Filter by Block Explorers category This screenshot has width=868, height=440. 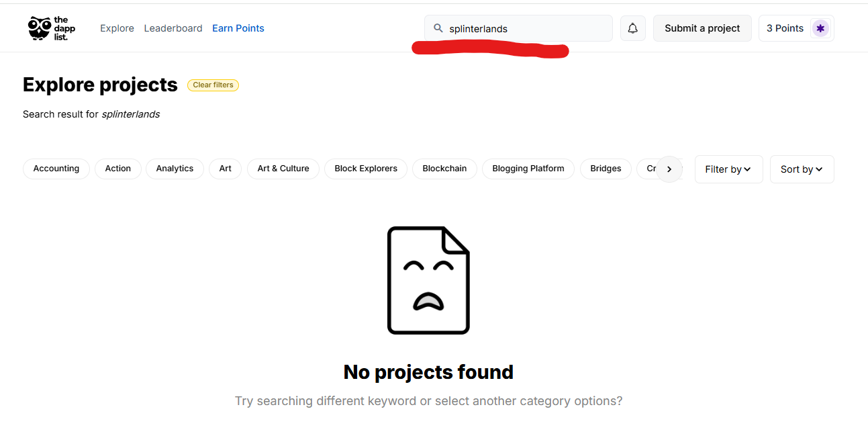pyautogui.click(x=366, y=169)
